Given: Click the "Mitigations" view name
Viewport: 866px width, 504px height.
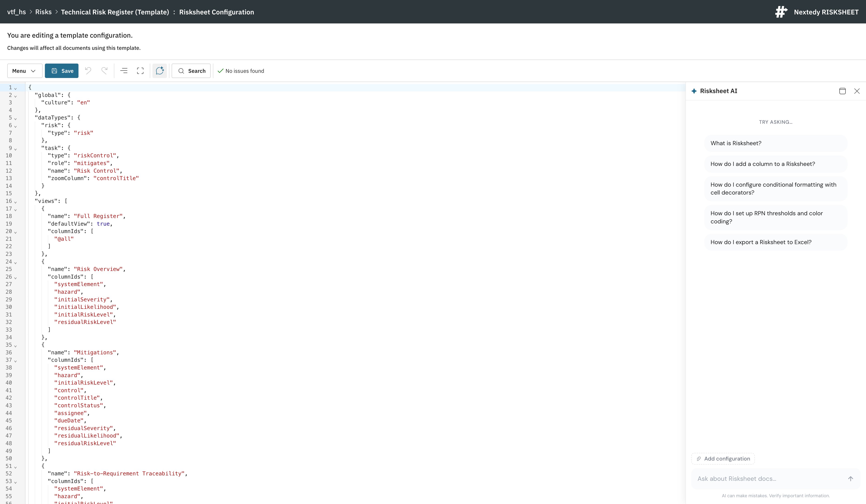Looking at the screenshot, I should point(95,352).
